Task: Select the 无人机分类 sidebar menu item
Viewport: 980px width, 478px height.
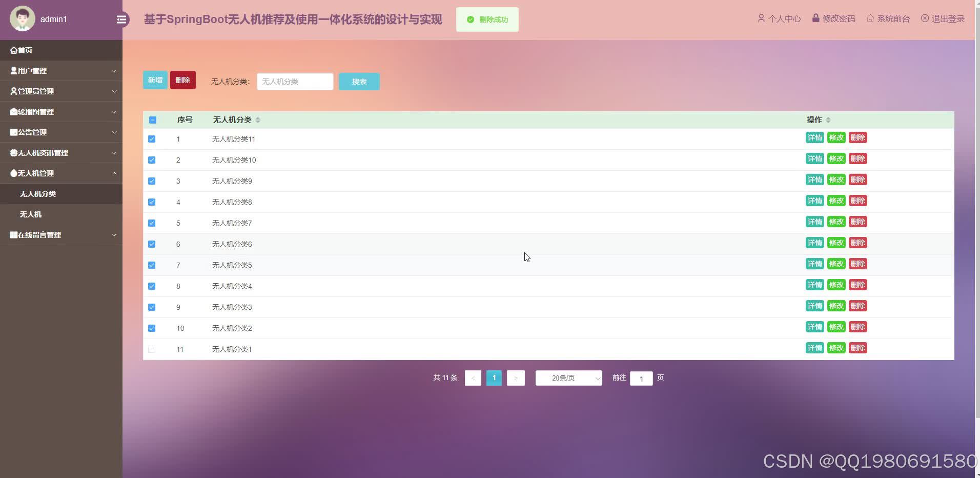Action: point(37,194)
